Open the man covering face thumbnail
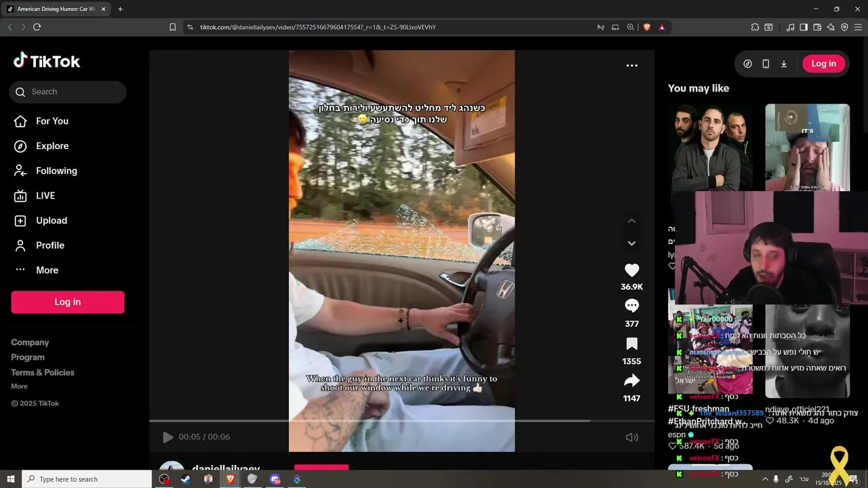 coord(807,147)
